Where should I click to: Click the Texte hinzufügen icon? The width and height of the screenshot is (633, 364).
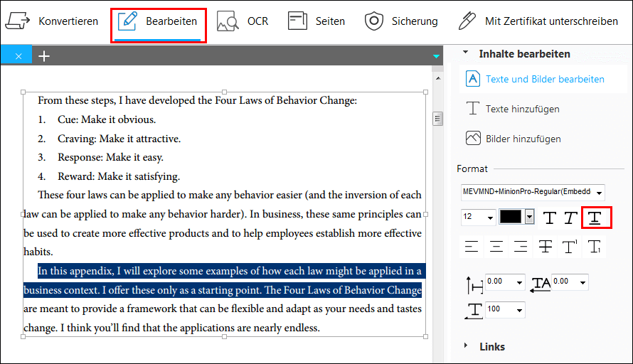[x=473, y=109]
